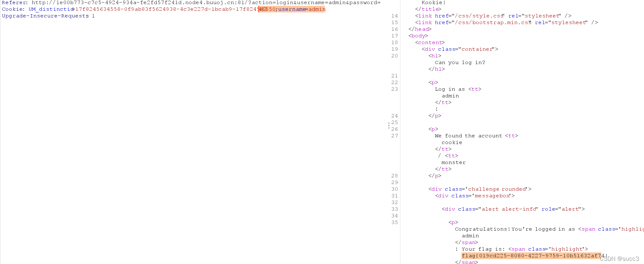Click the 'Log in as' text
644x264 pixels.
click(450, 89)
